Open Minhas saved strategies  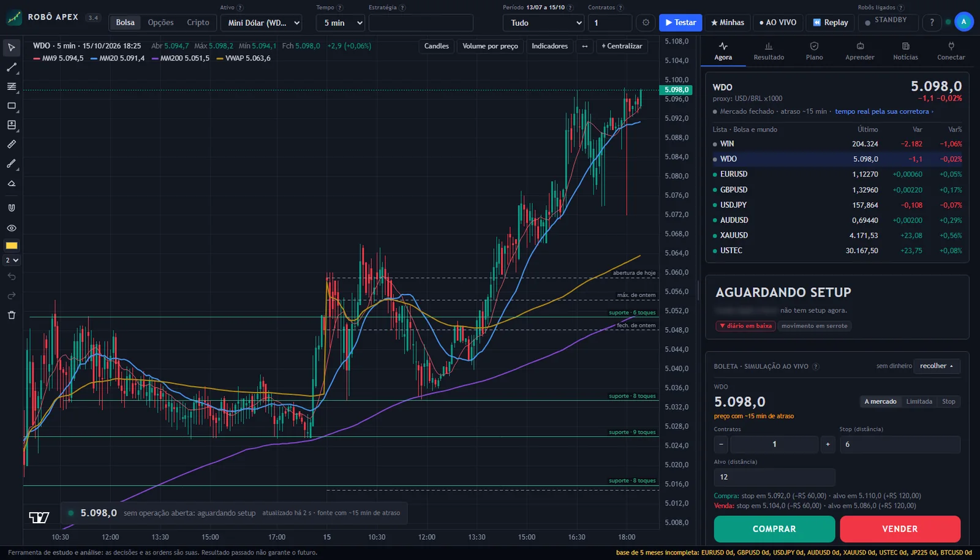[x=728, y=23]
